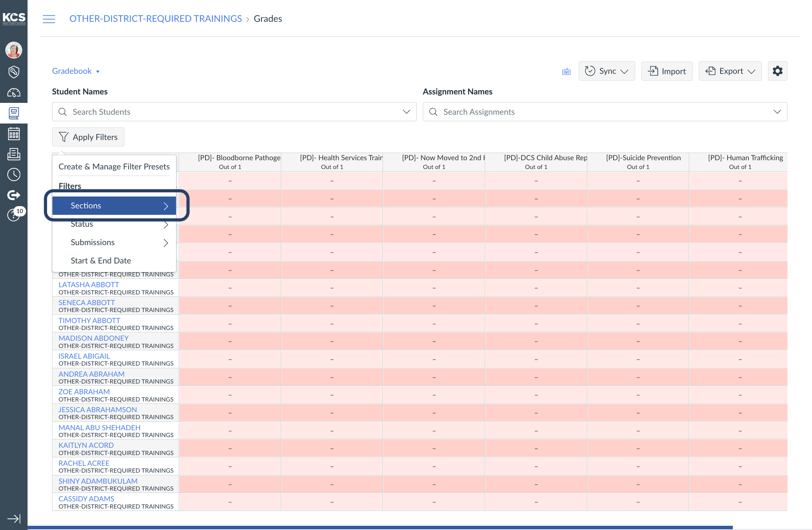812x530 pixels.
Task: Open OTHER-DISTRICT-REQUIRED TRAININGS breadcrumb link
Action: pos(155,19)
